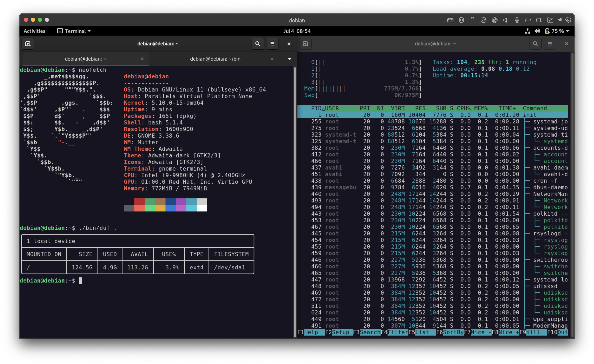Click F5 List in htop footer
The image size is (594, 364).
[x=422, y=332]
